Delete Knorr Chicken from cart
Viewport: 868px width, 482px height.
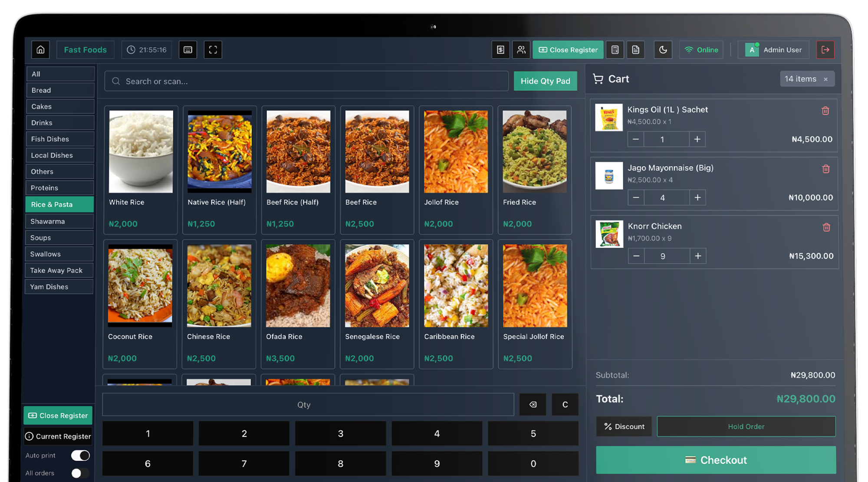(x=826, y=227)
